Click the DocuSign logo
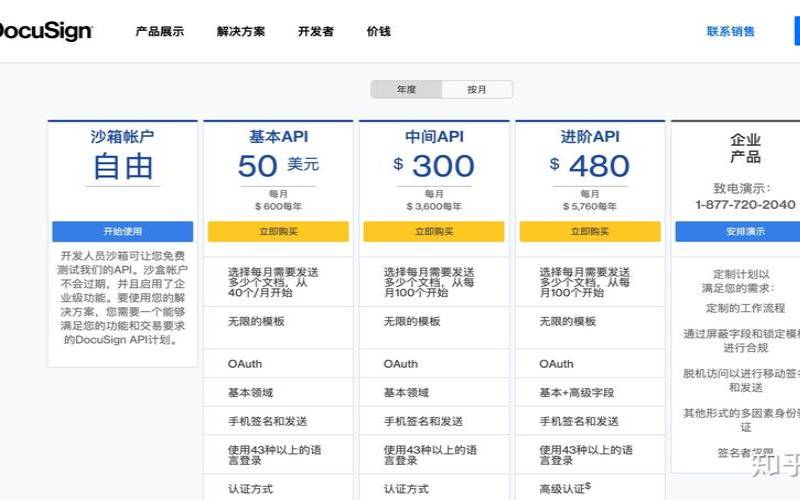Screen dimensions: 800x500 point(45,31)
